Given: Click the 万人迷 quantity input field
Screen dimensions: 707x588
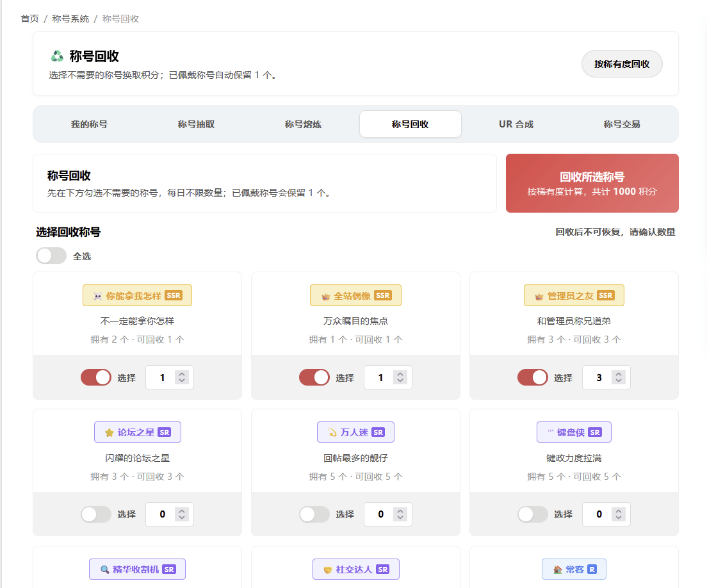Looking at the screenshot, I should [x=388, y=514].
